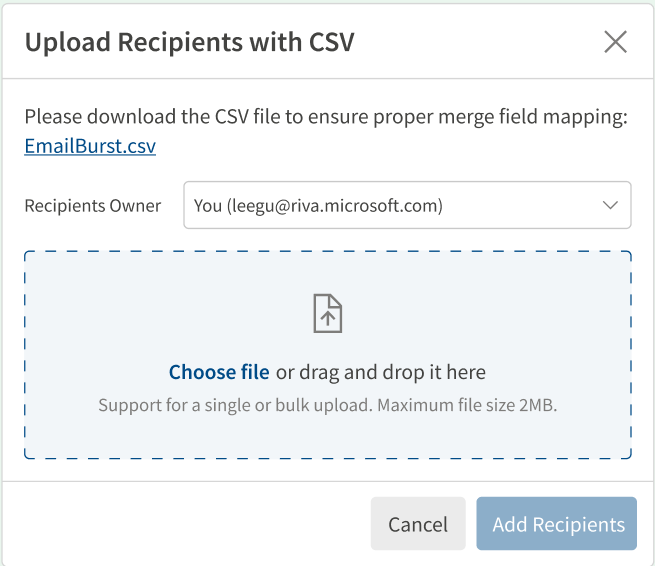The width and height of the screenshot is (655, 566).
Task: Click the document upload arrow icon
Action: [x=328, y=313]
